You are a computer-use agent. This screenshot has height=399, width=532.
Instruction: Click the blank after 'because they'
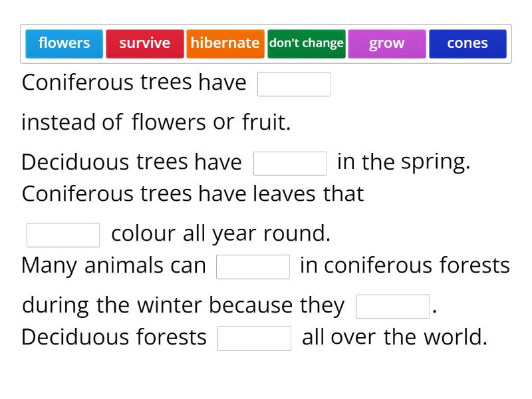coord(394,305)
